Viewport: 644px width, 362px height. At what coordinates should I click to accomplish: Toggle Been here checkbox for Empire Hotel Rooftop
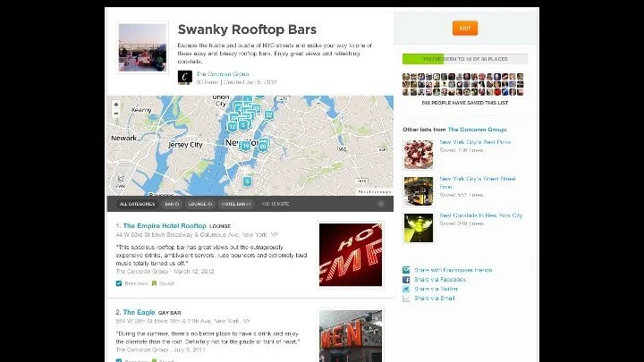(119, 283)
